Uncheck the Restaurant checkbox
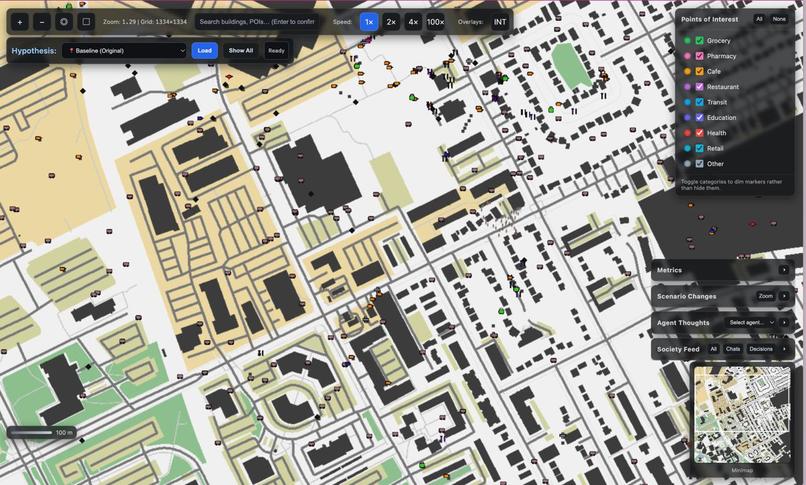 click(x=699, y=87)
